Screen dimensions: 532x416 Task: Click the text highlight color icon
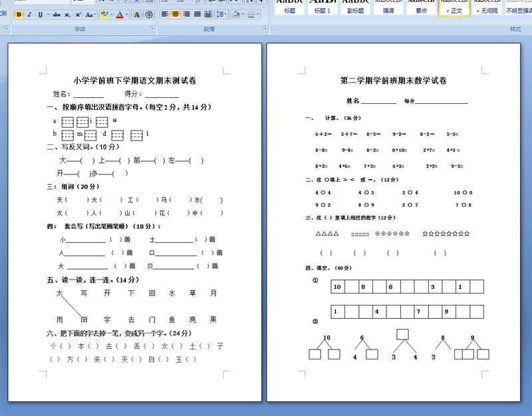tap(104, 15)
